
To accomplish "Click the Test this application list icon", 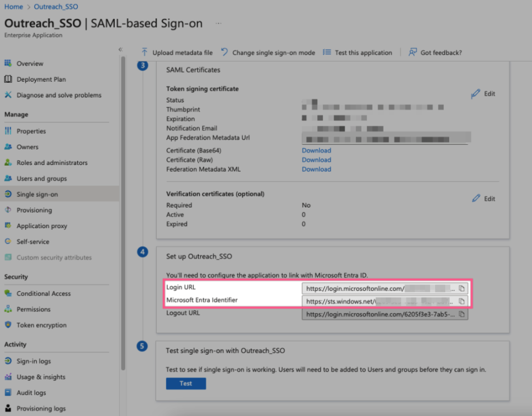I will [327, 52].
